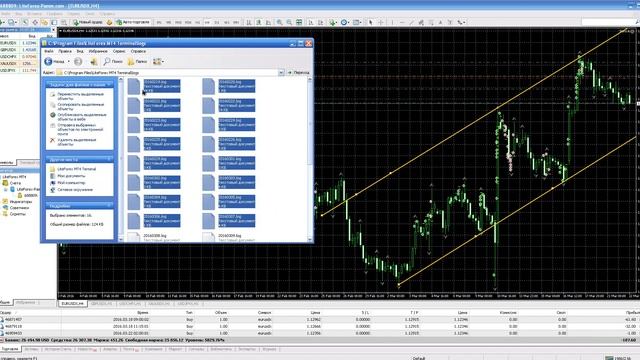Click the Explorer forward arrow button
640x360 pixels.
(78, 62)
